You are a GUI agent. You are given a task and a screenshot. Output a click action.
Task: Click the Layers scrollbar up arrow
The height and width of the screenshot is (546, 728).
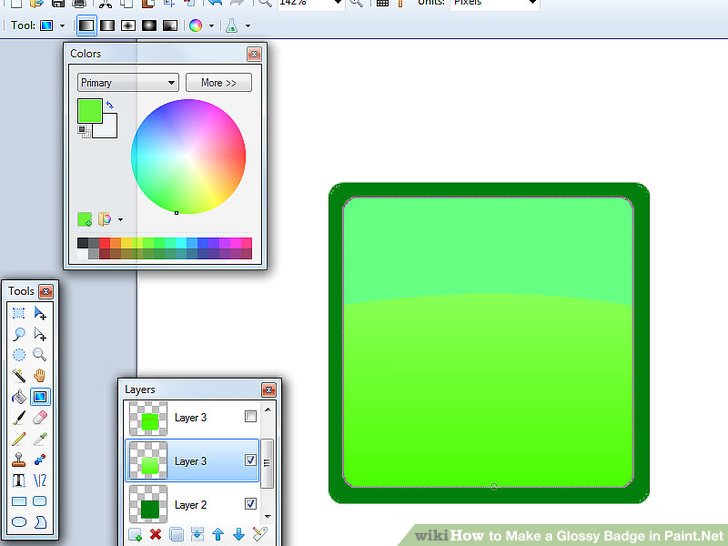[x=267, y=410]
